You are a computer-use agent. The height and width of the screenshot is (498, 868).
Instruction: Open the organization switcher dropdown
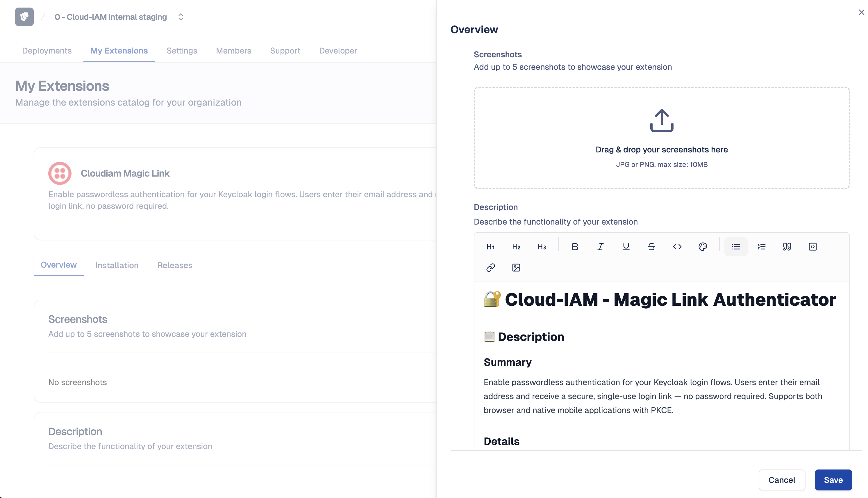pos(181,17)
